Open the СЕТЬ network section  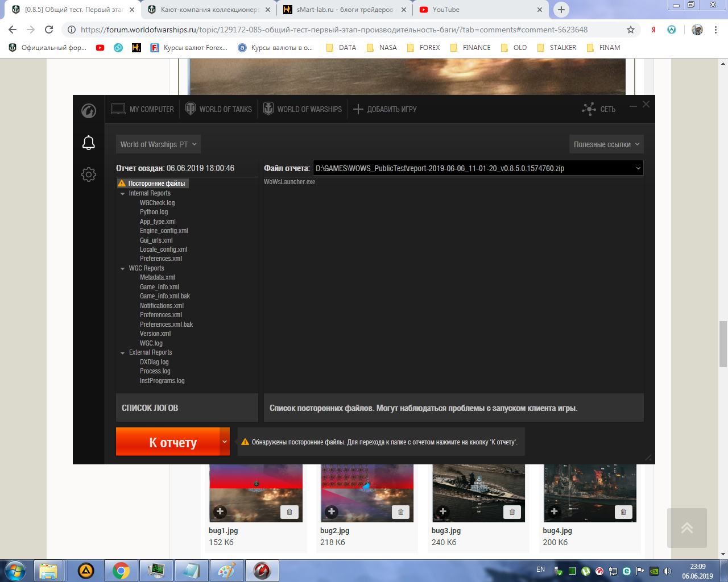point(599,109)
